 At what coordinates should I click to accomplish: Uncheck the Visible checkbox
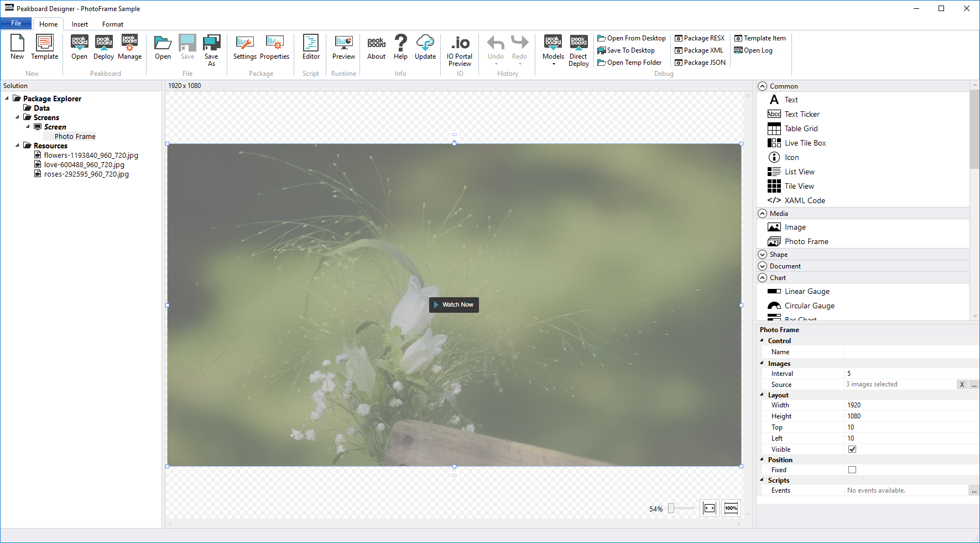(852, 449)
